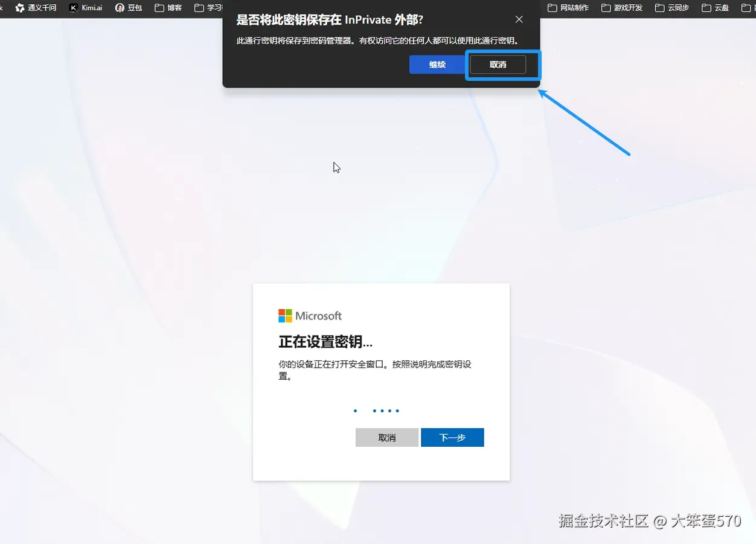Click 下一步 in the Microsoft dialog
Image resolution: width=756 pixels, height=544 pixels.
pos(452,437)
